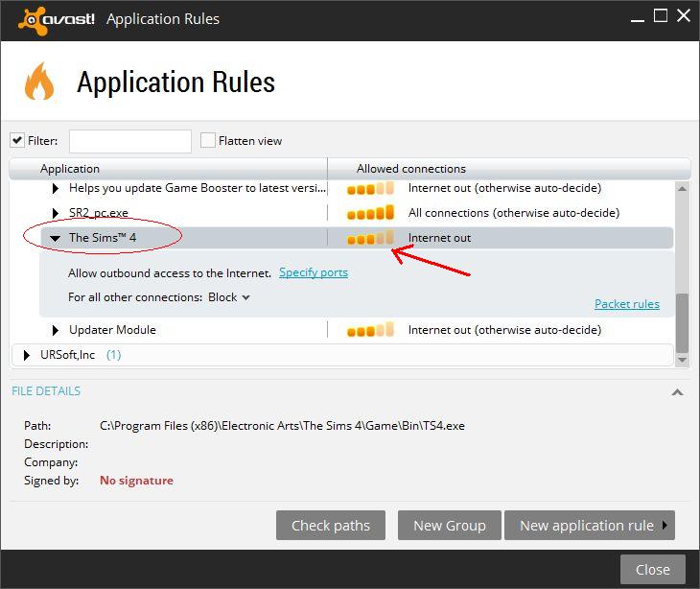The image size is (700, 589).
Task: Expand the Updater Module rule
Action: click(x=56, y=330)
